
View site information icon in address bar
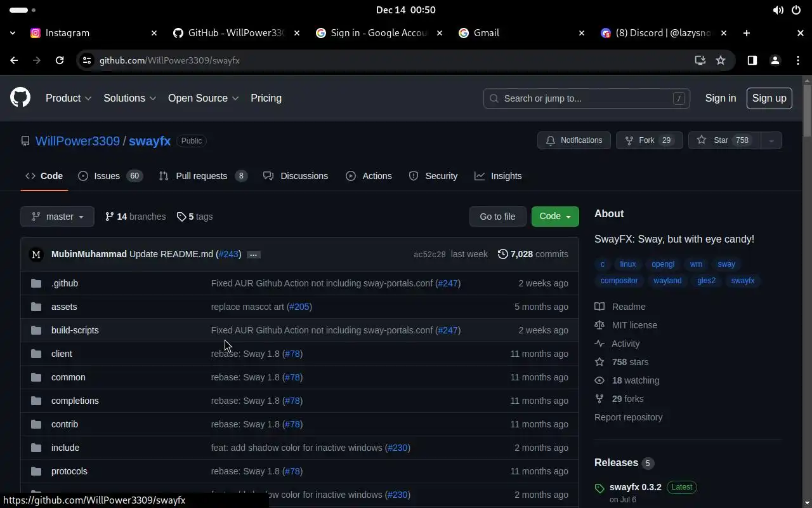point(87,60)
